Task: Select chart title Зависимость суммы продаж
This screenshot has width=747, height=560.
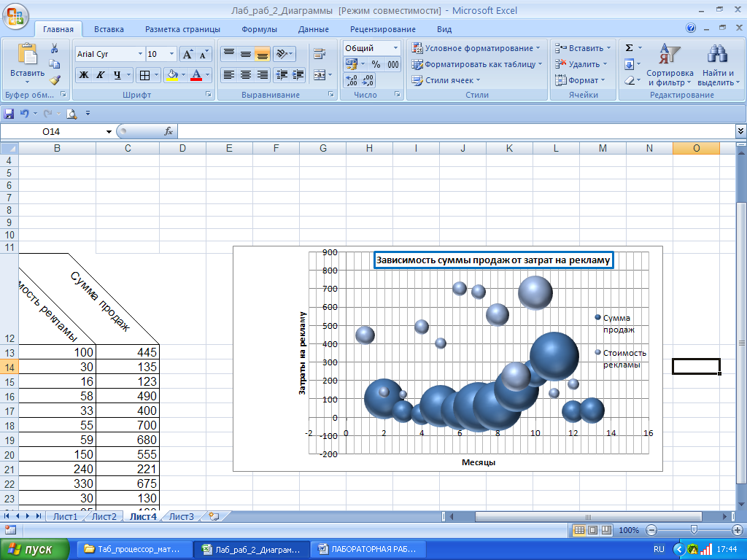Action: 493,260
